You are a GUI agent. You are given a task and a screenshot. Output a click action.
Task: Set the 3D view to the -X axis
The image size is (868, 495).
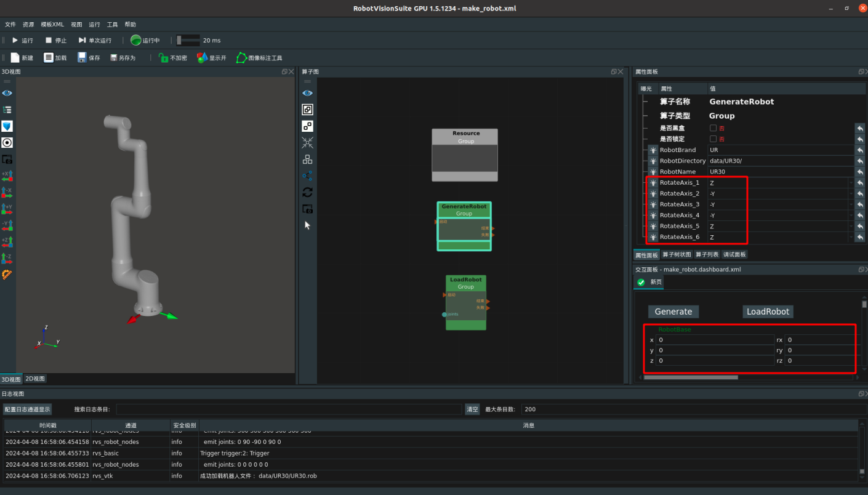(7, 193)
